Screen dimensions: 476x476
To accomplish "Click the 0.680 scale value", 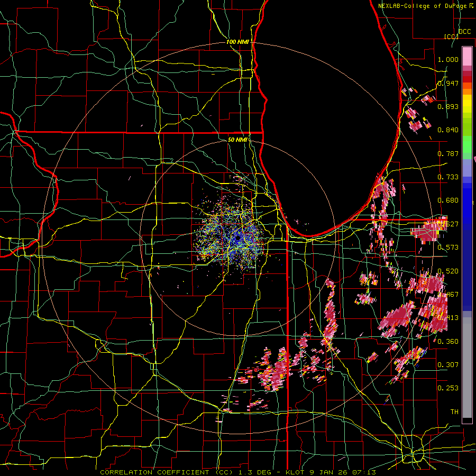I will point(448,200).
